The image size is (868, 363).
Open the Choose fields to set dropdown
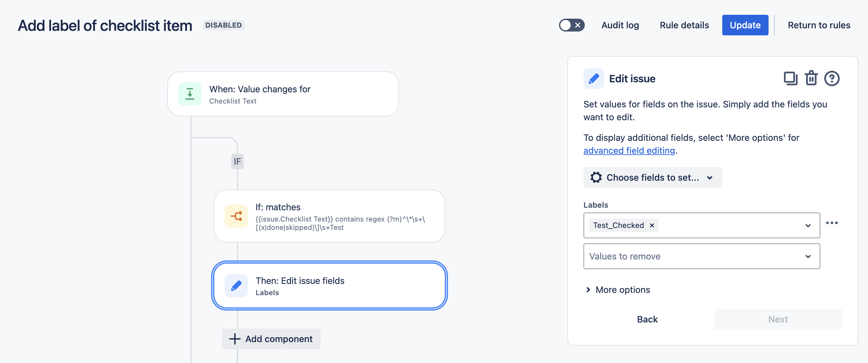(652, 177)
